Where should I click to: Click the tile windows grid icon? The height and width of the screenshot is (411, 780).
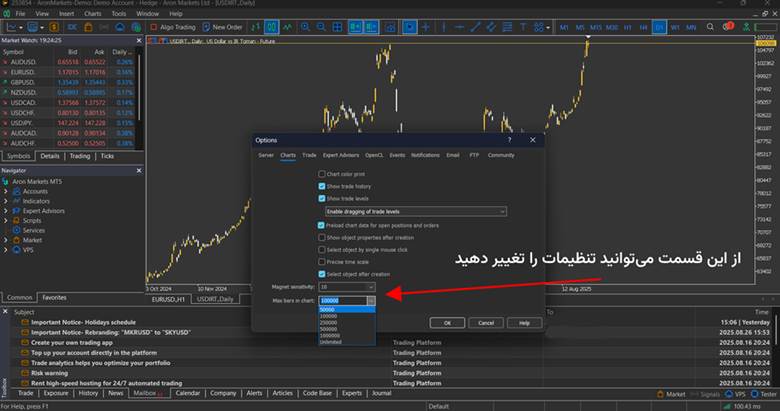[x=337, y=27]
